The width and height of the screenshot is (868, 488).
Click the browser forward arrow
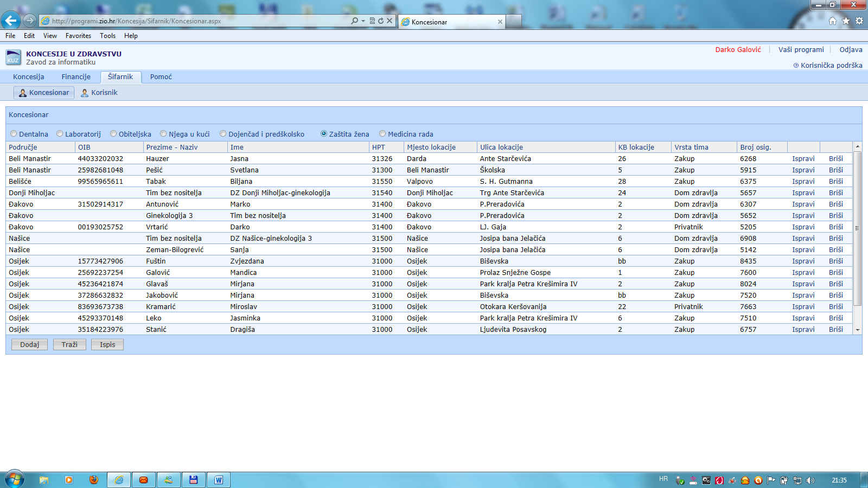pos(30,21)
